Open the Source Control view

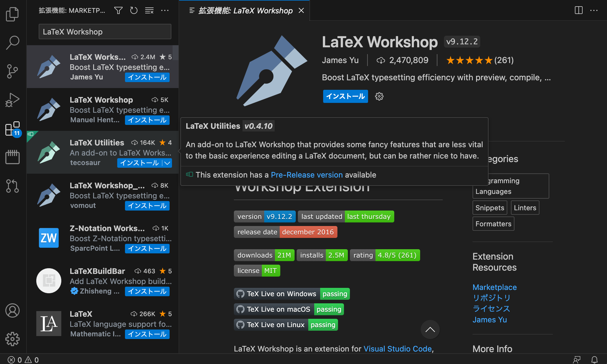click(x=12, y=71)
